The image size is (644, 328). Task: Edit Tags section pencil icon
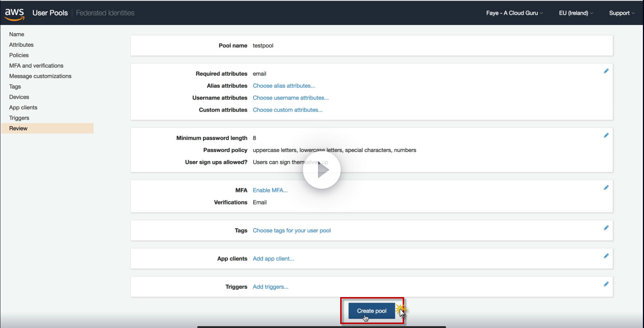click(x=606, y=228)
